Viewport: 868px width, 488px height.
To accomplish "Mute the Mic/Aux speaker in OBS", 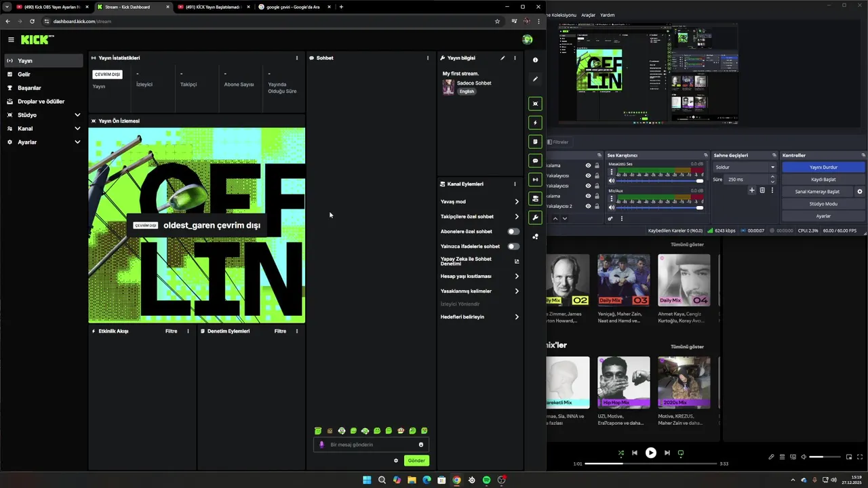I will click(x=612, y=207).
